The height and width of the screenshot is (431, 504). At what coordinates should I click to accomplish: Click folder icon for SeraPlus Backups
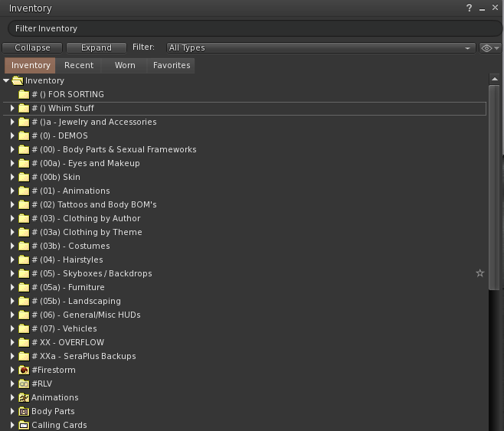click(x=24, y=356)
